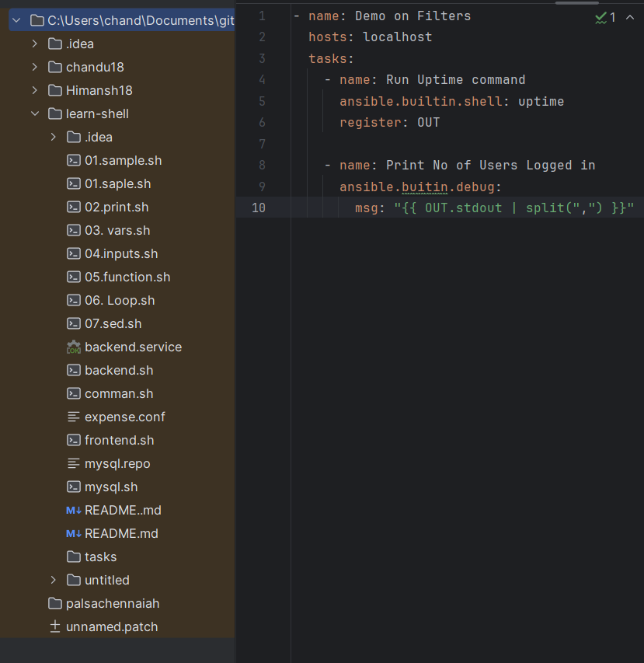
Task: Expand the Himansh18 folder
Action: (34, 90)
